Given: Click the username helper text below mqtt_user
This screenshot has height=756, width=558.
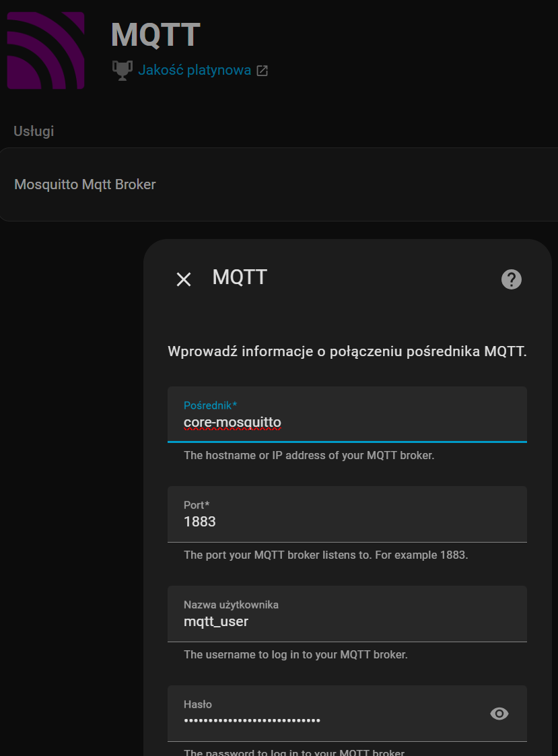Looking at the screenshot, I should pyautogui.click(x=295, y=654).
